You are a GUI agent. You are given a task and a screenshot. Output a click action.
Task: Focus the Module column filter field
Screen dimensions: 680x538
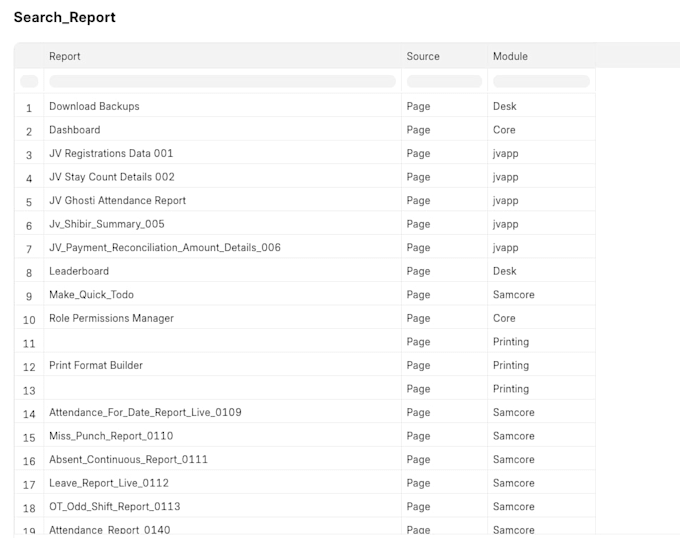[x=541, y=81]
